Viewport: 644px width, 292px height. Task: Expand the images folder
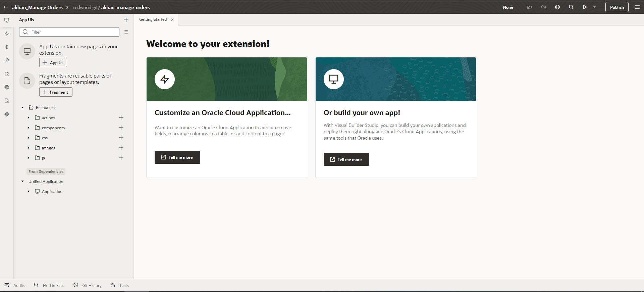[29, 148]
